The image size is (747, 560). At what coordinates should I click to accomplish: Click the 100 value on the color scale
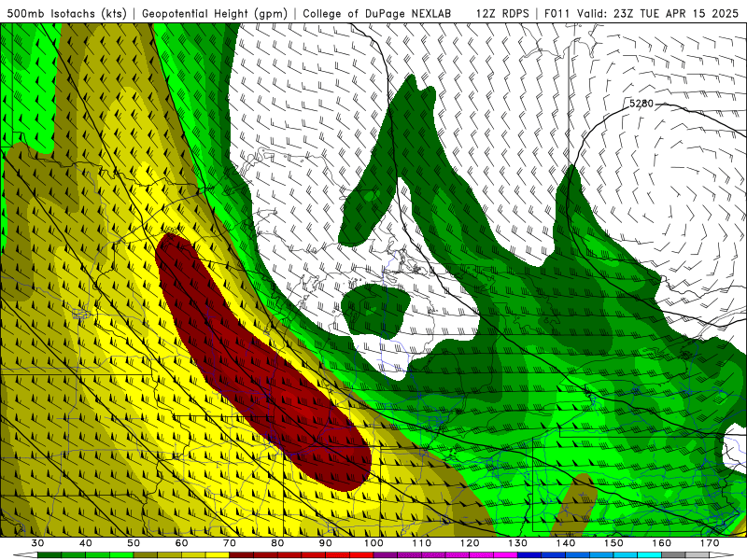pos(373,543)
